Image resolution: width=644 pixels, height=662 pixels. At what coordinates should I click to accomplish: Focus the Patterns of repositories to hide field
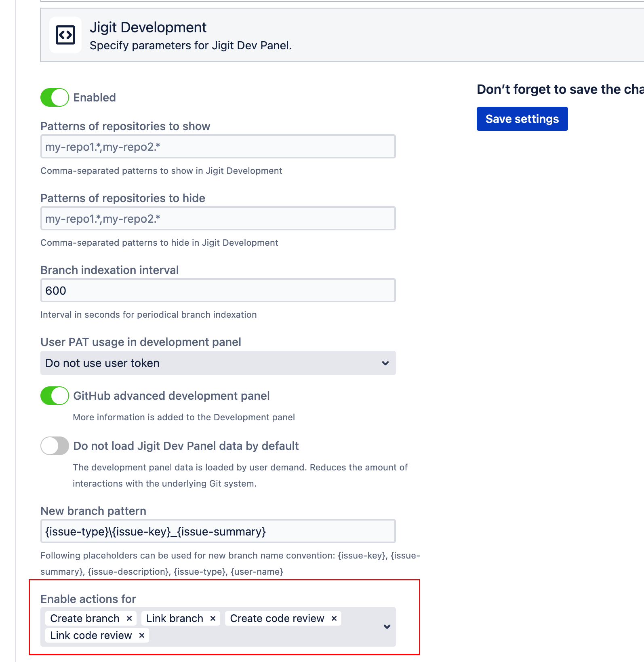218,219
